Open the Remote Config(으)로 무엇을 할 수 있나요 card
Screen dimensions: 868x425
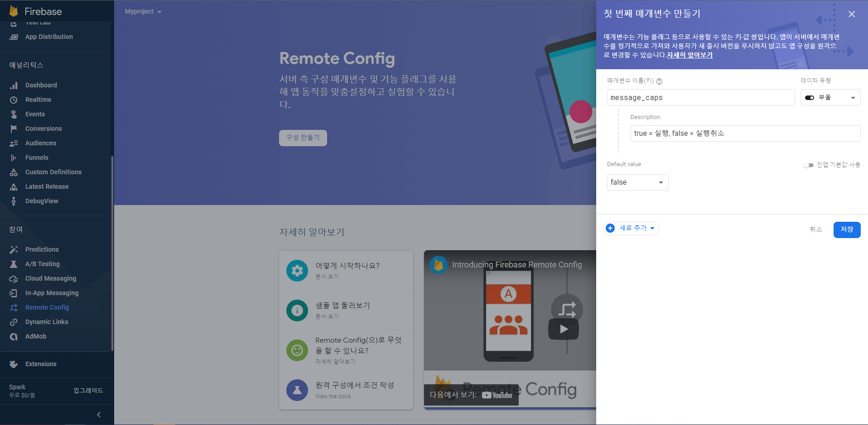346,350
